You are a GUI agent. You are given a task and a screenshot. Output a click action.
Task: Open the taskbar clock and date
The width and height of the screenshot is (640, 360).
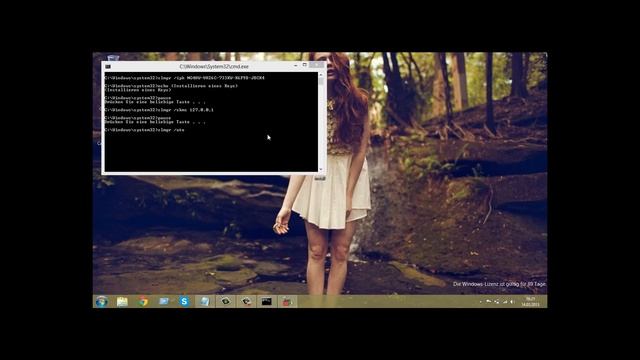point(531,302)
